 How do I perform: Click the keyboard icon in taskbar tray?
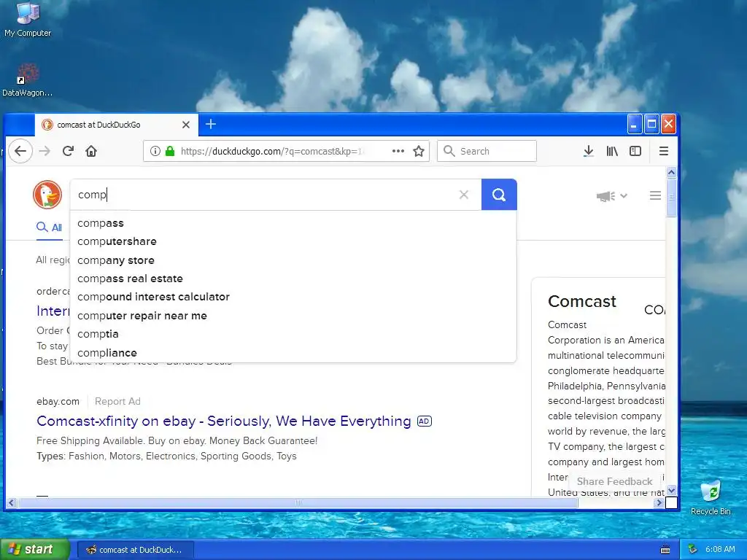point(665,550)
